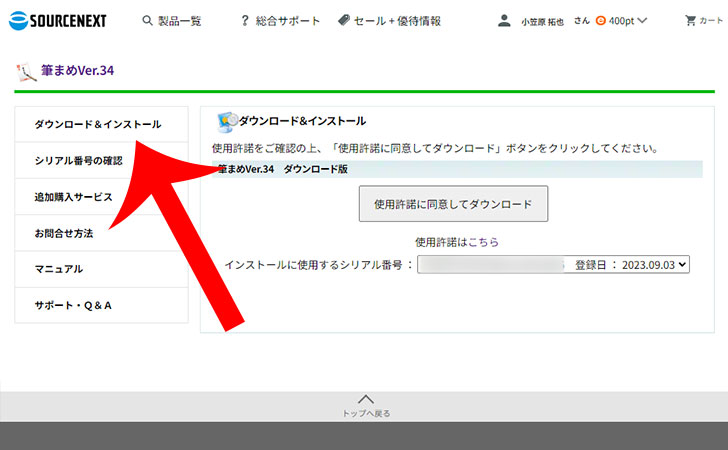Click トップへ戻る text
Screen dimensions: 728x450
(366, 413)
